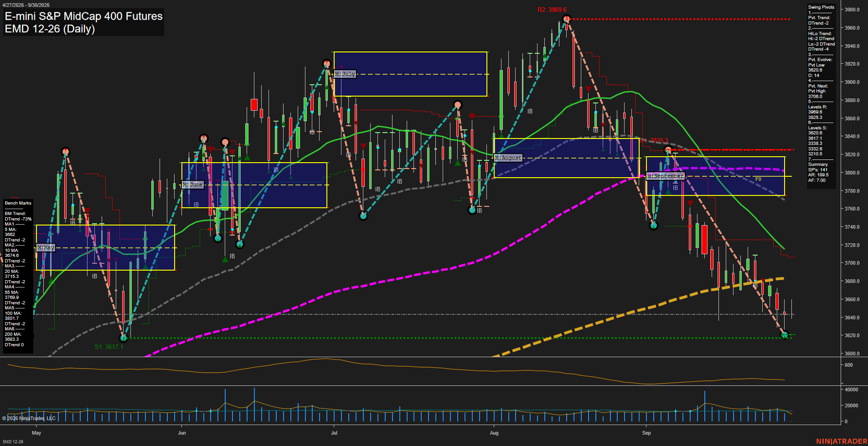
Task: Click the '3980.0' price axis label
Action: pyautogui.click(x=852, y=10)
